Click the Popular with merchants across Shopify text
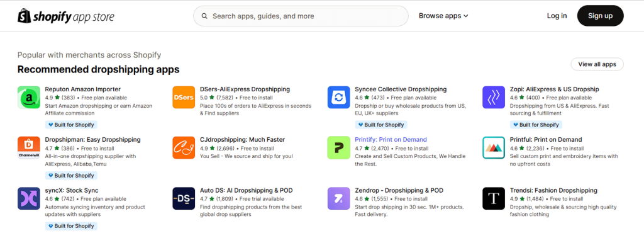This screenshot has width=644, height=245. (89, 55)
